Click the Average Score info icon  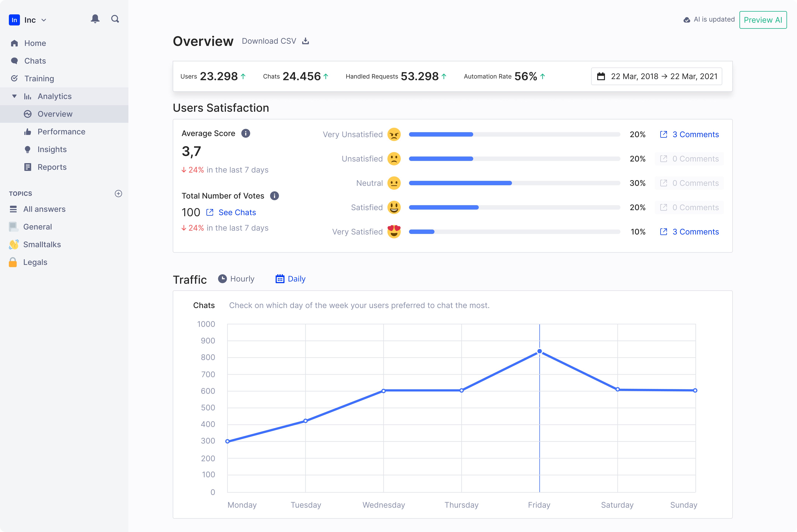(246, 133)
